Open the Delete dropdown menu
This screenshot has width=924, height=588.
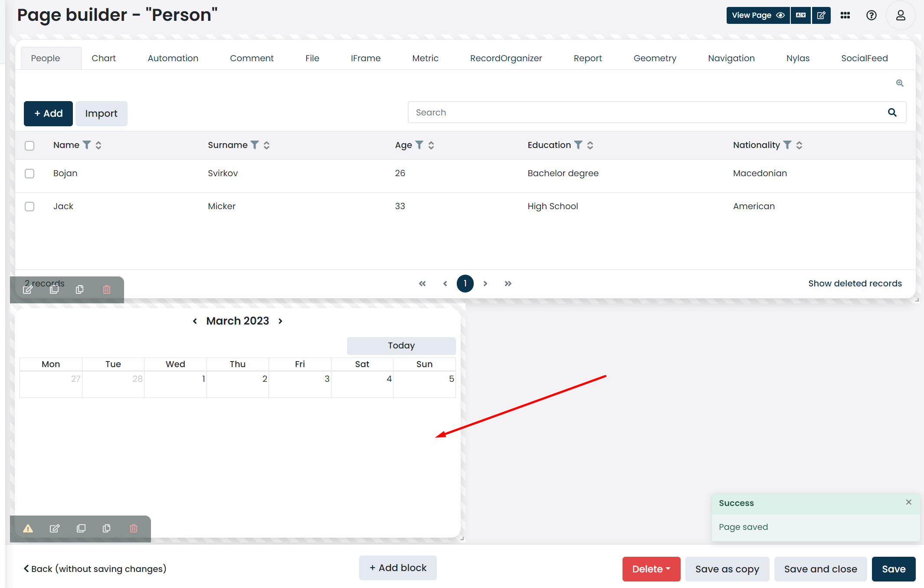pos(651,569)
